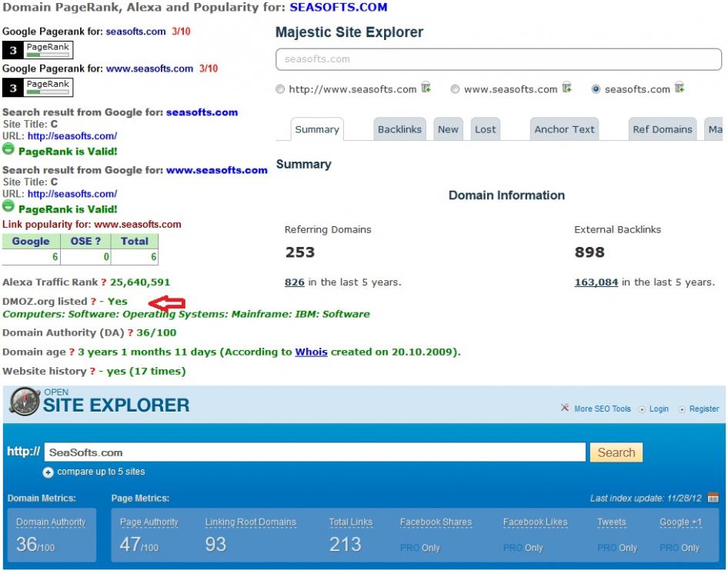The height and width of the screenshot is (574, 728).
Task: Click the Open Site Explorer compass logo
Action: click(25, 401)
